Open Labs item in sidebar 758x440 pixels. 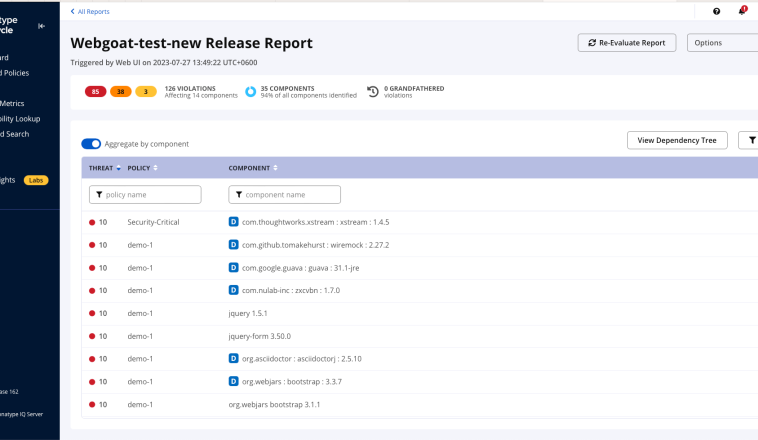click(36, 180)
